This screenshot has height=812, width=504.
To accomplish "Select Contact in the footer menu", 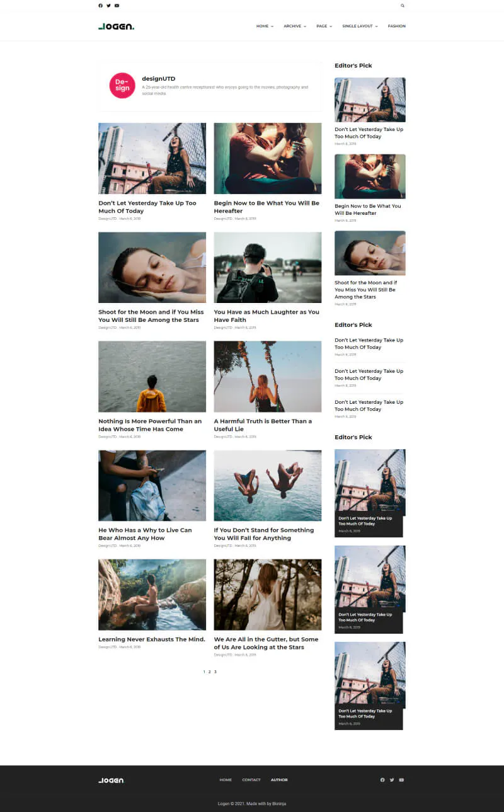I will click(251, 780).
